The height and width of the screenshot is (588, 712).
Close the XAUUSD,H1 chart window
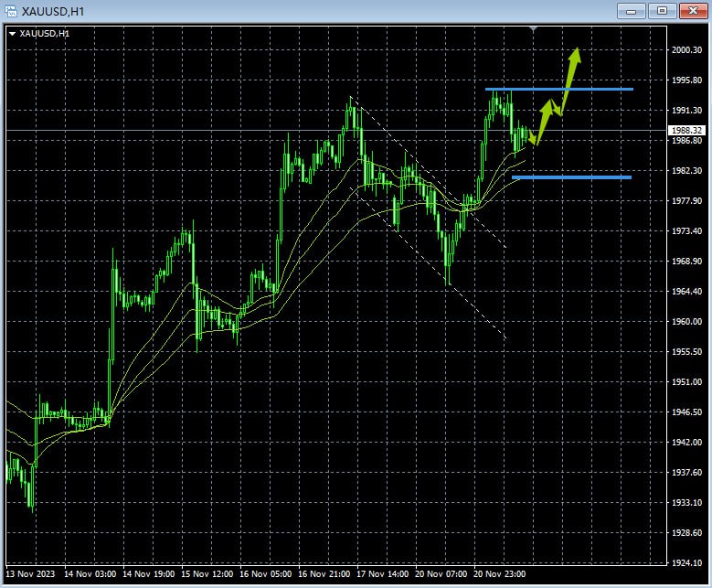(692, 10)
